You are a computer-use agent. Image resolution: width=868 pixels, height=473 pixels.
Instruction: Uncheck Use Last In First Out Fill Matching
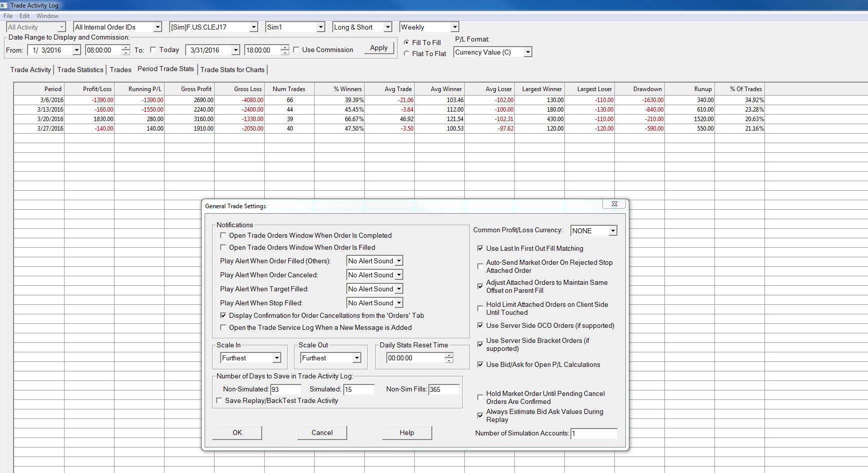tap(480, 248)
